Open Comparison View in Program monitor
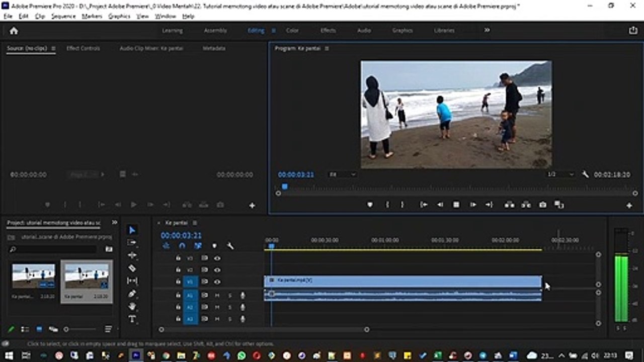 click(559, 205)
